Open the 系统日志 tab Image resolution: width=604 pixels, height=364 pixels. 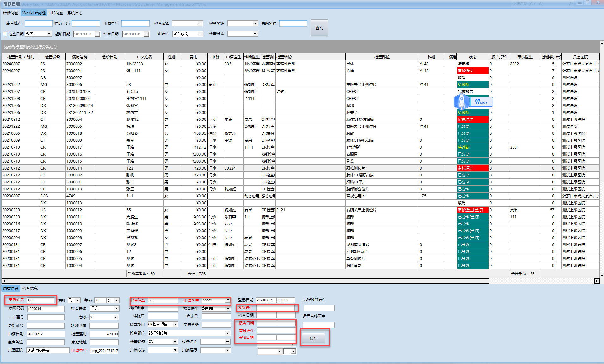(75, 13)
